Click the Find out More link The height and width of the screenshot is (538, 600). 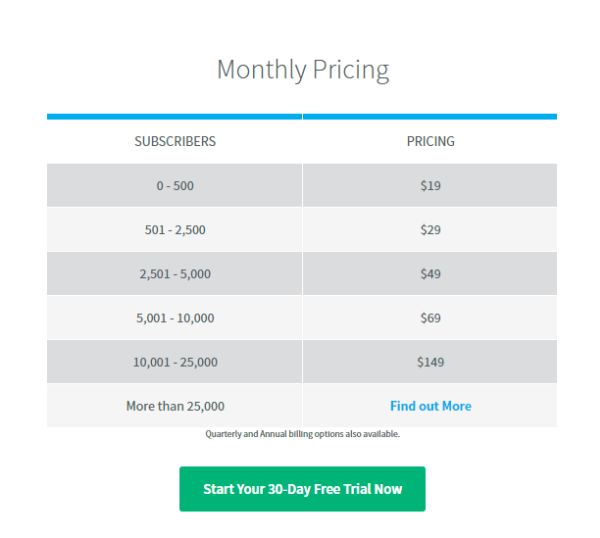[430, 406]
